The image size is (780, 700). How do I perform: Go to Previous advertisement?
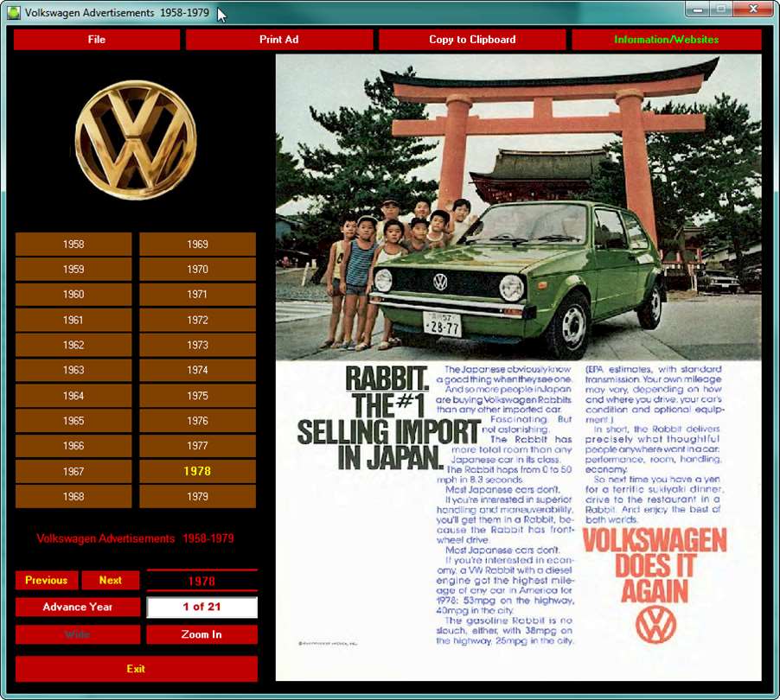click(x=47, y=580)
